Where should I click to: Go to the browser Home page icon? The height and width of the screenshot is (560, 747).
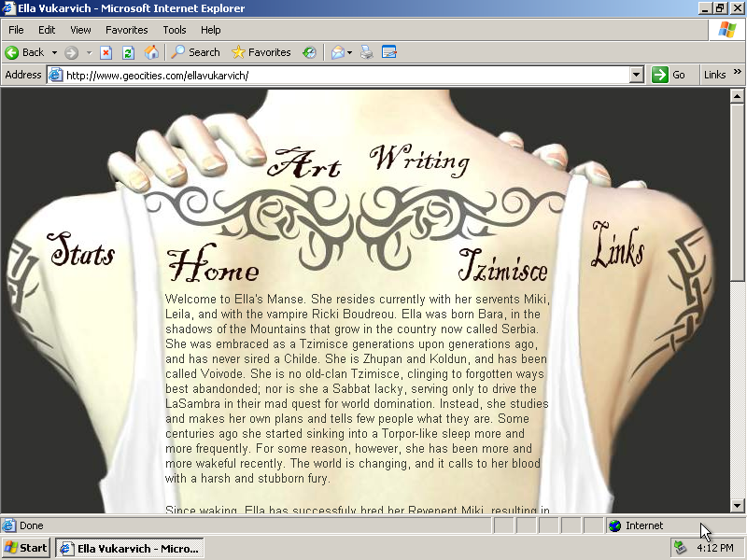[x=151, y=52]
